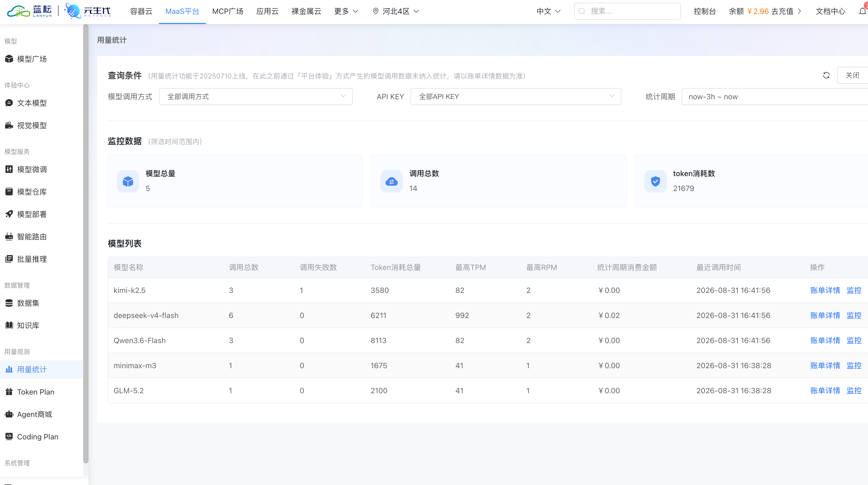Click the minimax-m3 model name
Viewport: 868px width, 485px height.
(x=135, y=365)
